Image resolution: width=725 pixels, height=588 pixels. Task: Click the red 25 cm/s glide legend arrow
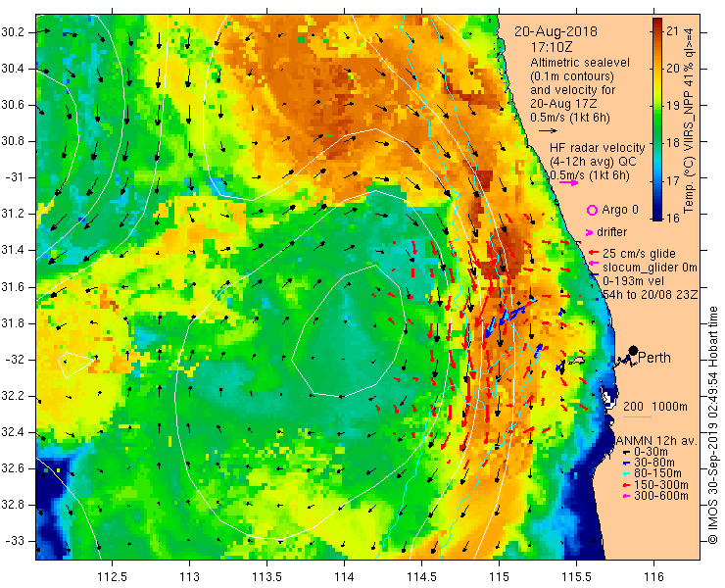point(594,253)
